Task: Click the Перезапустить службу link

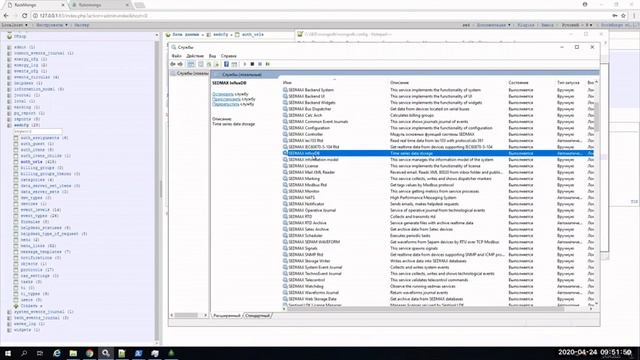Action: pos(226,104)
